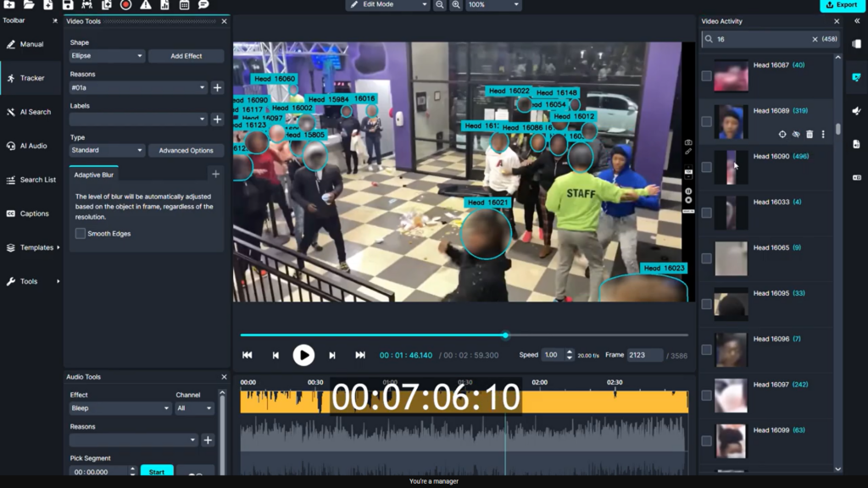Screen dimensions: 868x488
Task: Select Manual in the left toolbar
Action: click(x=31, y=44)
